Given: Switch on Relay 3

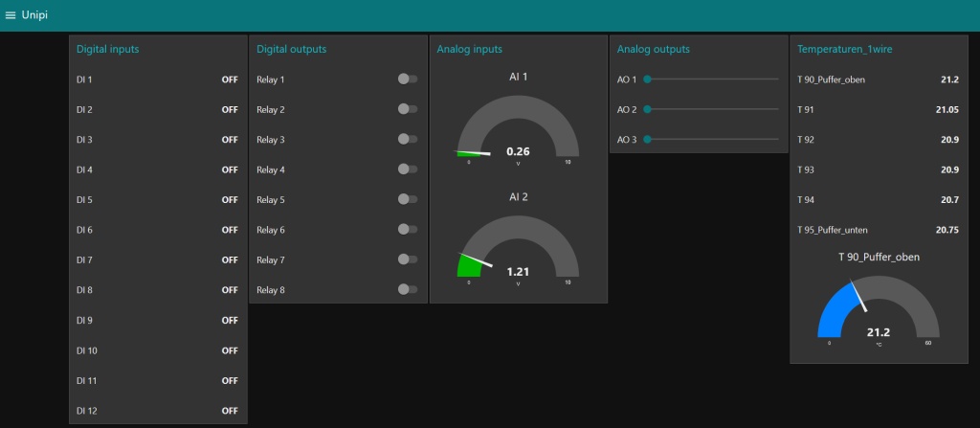Looking at the screenshot, I should (x=408, y=139).
